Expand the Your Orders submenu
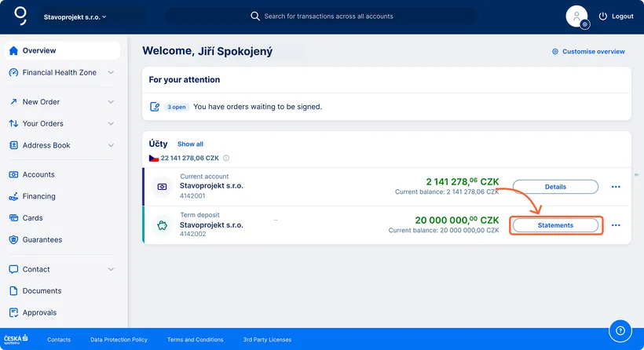The image size is (644, 350). tap(111, 124)
